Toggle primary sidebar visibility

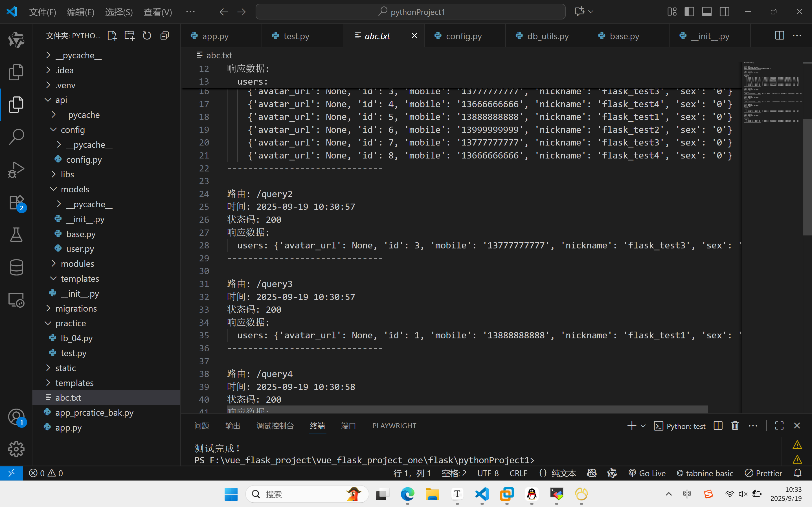click(x=689, y=12)
